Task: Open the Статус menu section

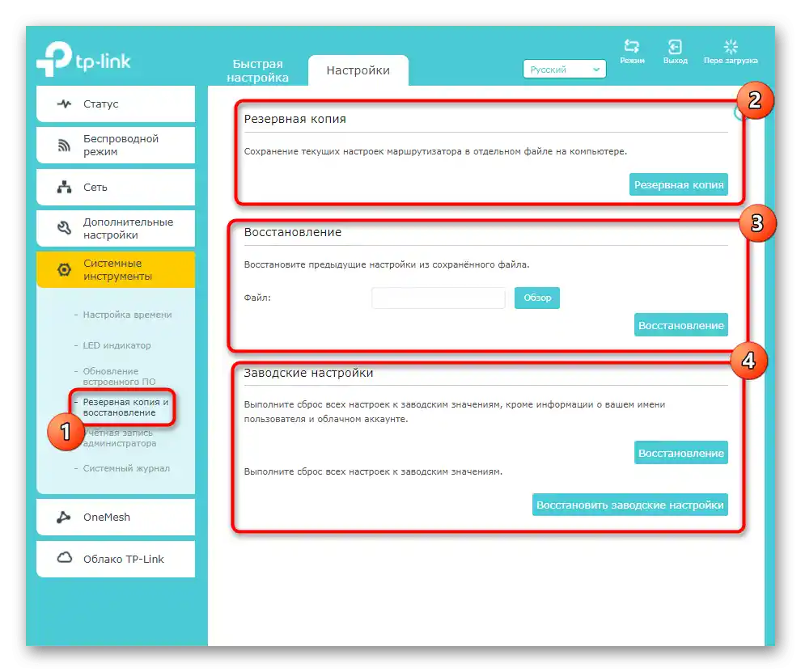Action: tap(116, 104)
